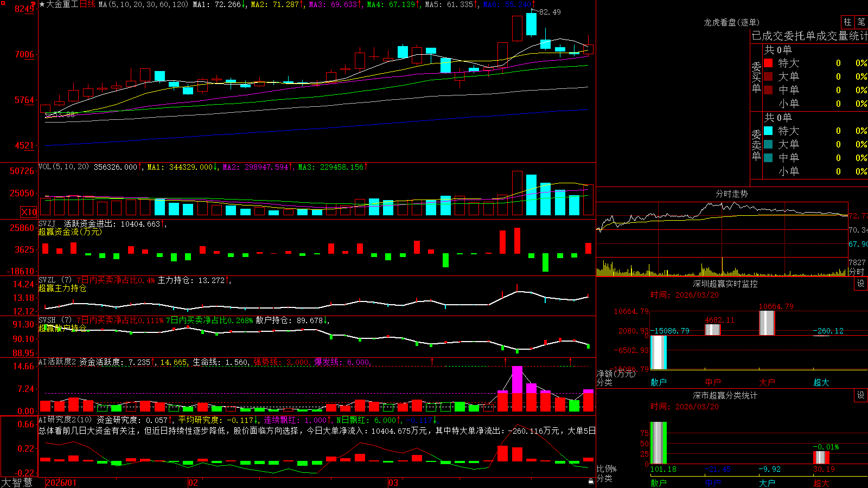The image size is (868, 488).
Task: Click the SVZJ indicator name
Action: click(x=47, y=223)
